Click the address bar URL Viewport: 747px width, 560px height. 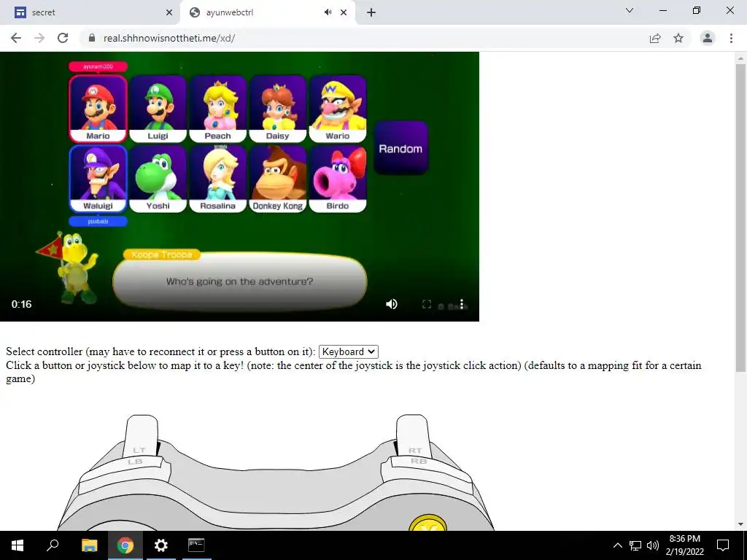169,38
